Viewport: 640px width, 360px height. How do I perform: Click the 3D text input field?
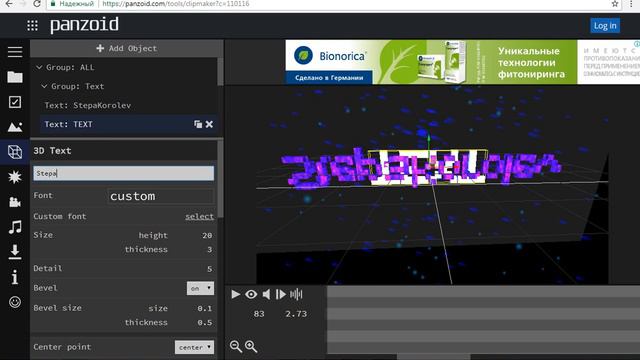point(123,173)
